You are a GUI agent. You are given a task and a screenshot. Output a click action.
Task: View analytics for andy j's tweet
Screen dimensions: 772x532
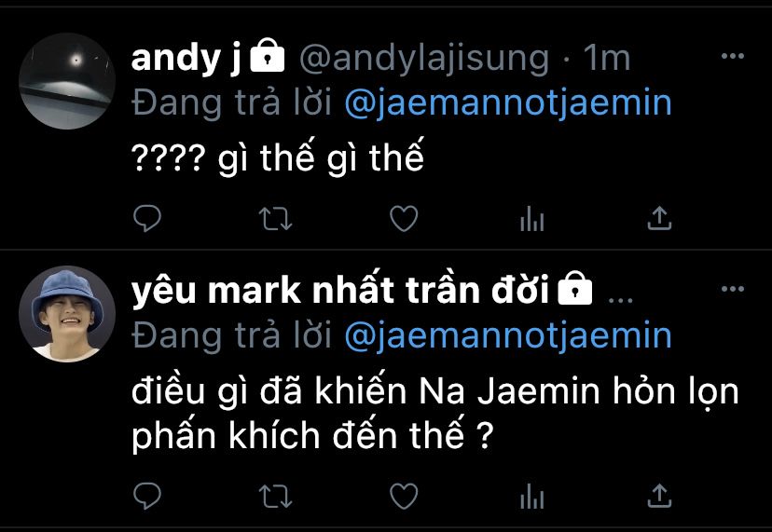point(531,219)
